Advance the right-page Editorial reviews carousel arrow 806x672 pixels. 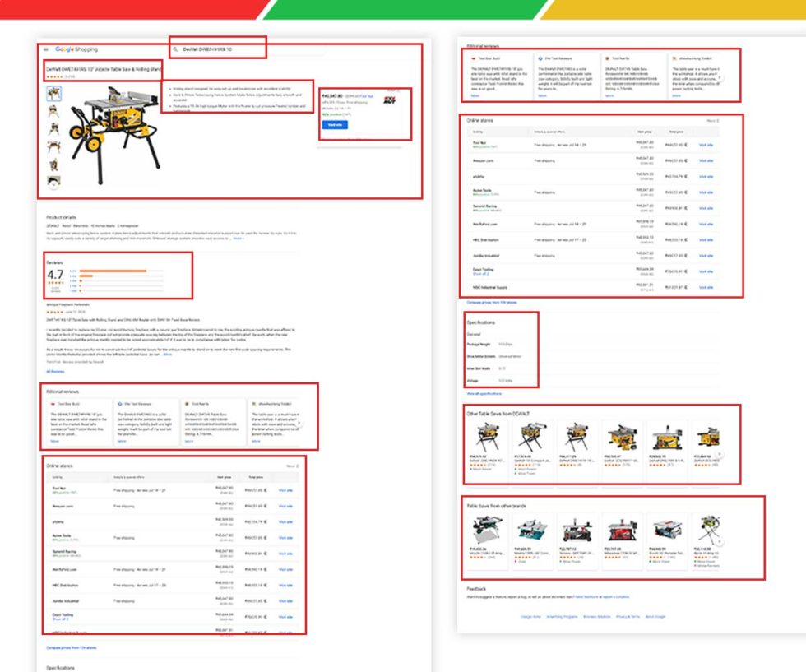720,78
